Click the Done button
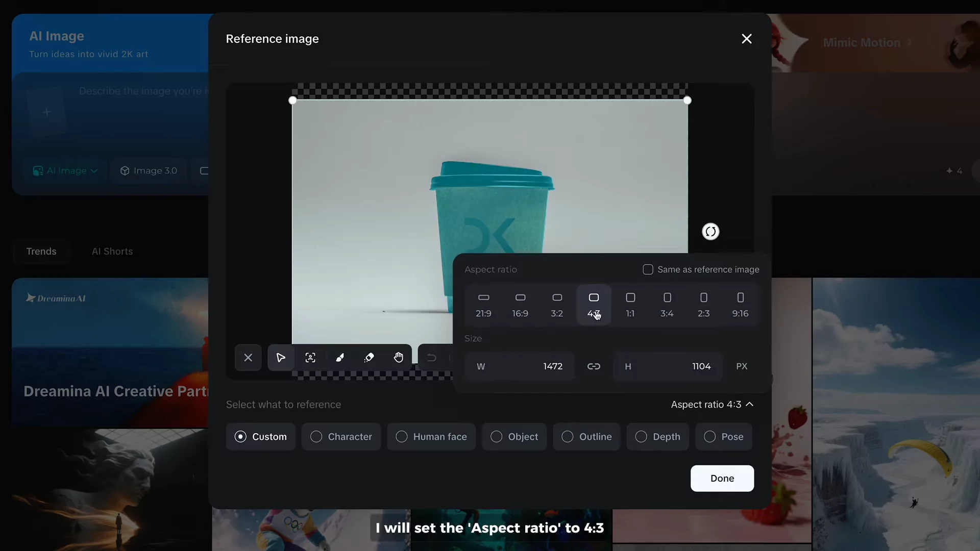 pos(722,478)
